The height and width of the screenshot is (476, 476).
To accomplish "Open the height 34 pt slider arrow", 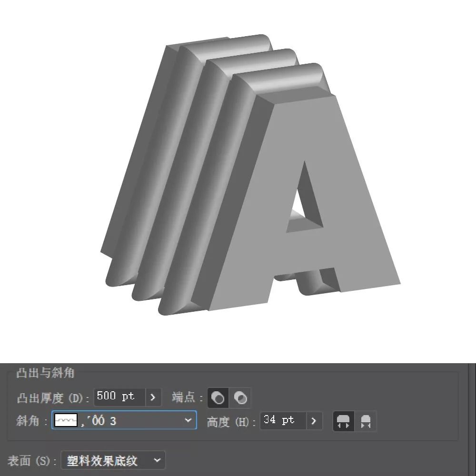I will point(314,421).
